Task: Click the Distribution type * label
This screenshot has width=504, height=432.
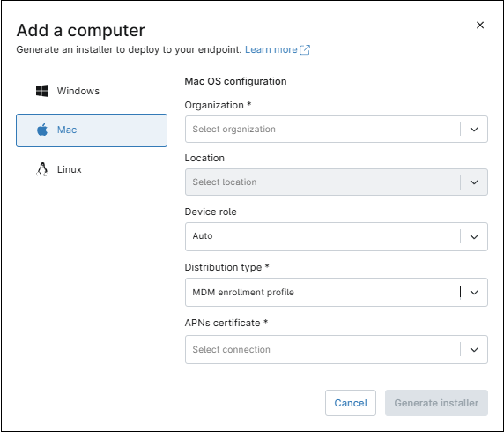Action: [x=227, y=267]
